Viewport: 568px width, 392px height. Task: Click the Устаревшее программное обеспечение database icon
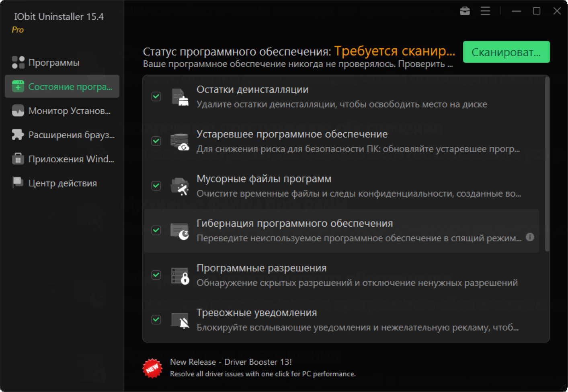click(180, 142)
